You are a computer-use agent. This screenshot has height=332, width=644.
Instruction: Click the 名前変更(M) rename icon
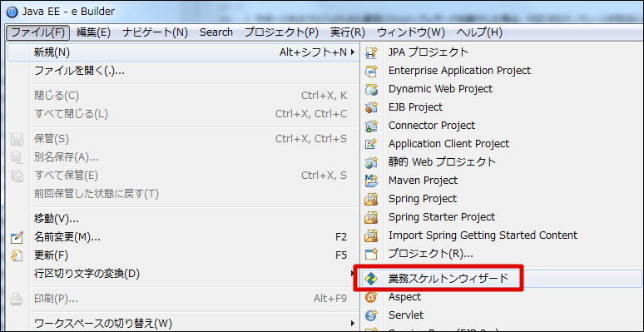[x=17, y=237]
